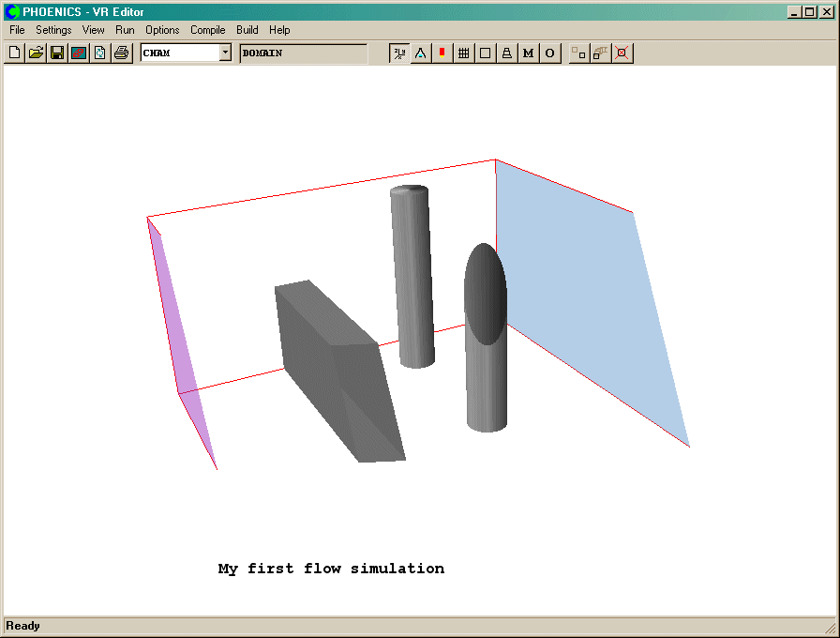This screenshot has height=638, width=840.
Task: Toggle the axes display toolbar button
Action: (399, 53)
